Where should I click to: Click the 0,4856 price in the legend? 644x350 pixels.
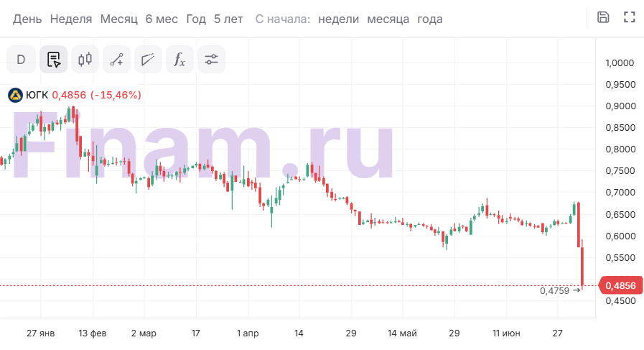pos(69,95)
